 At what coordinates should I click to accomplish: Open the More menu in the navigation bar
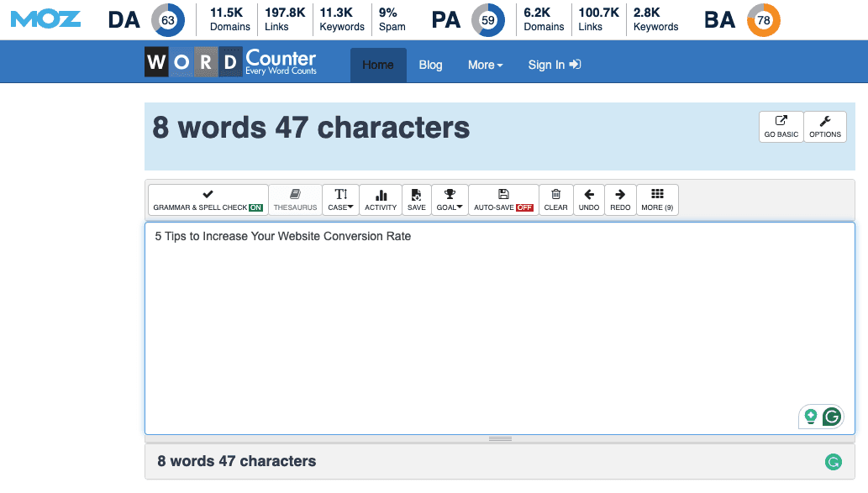coord(485,65)
